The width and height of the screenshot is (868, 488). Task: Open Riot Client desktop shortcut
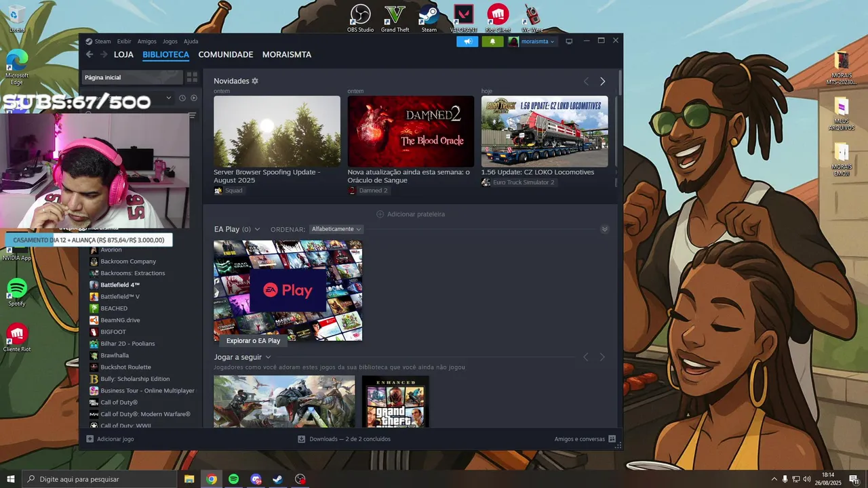click(x=498, y=18)
